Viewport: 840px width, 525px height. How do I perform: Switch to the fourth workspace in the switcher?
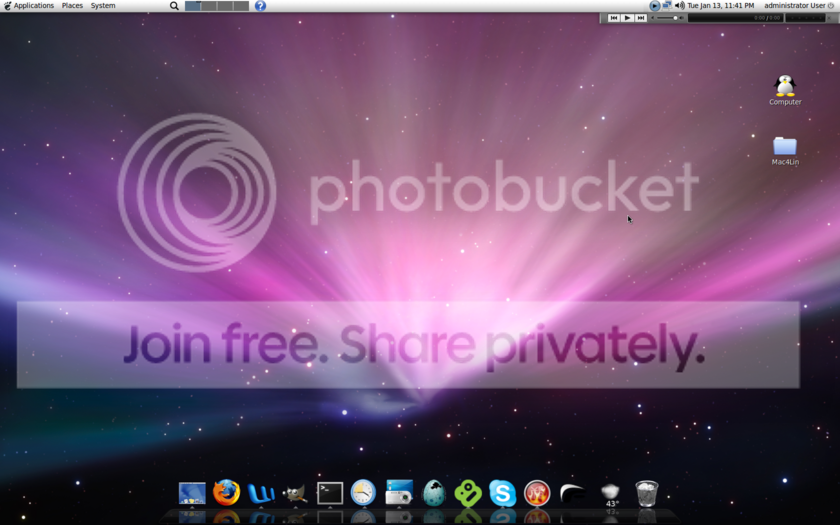[x=241, y=6]
